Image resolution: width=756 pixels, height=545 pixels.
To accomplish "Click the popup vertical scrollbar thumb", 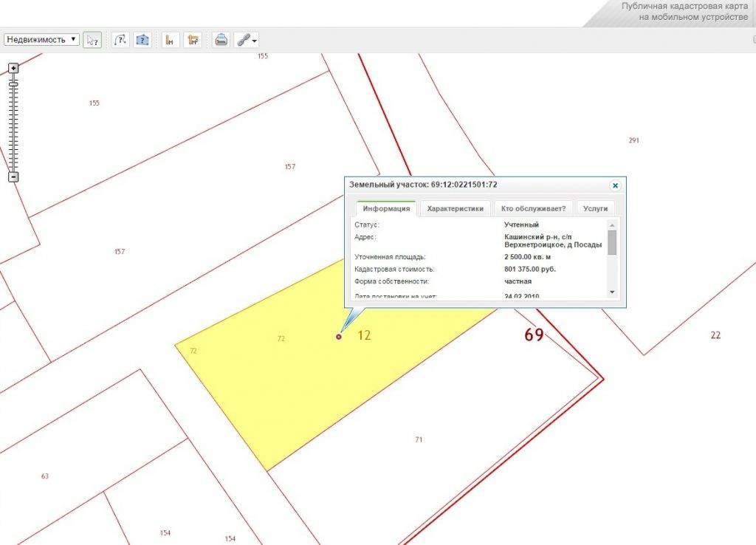I will point(612,243).
